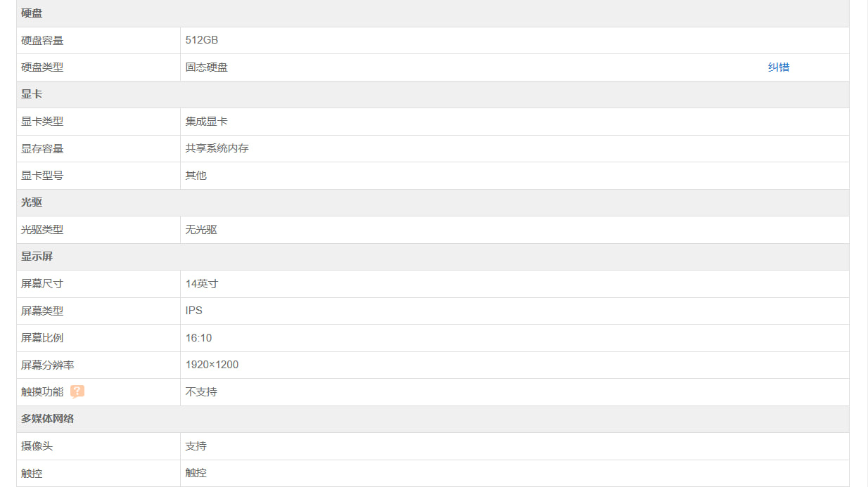Click the 14英寸 screen size value
This screenshot has height=487, width=868.
click(202, 284)
